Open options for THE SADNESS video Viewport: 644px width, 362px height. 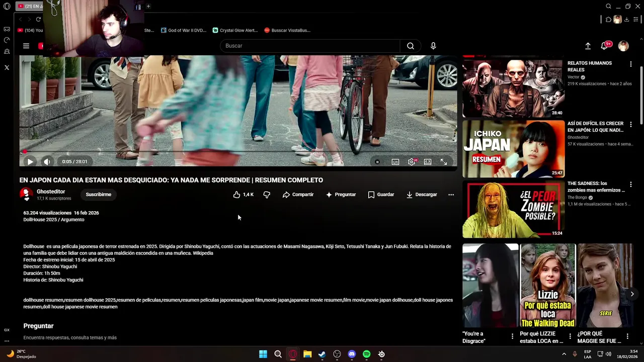(630, 185)
